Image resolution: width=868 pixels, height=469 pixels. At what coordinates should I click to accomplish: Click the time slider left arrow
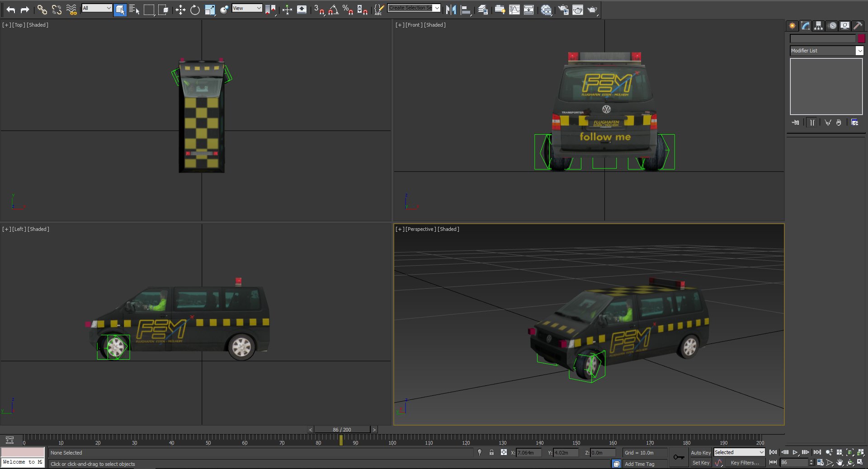pos(311,430)
